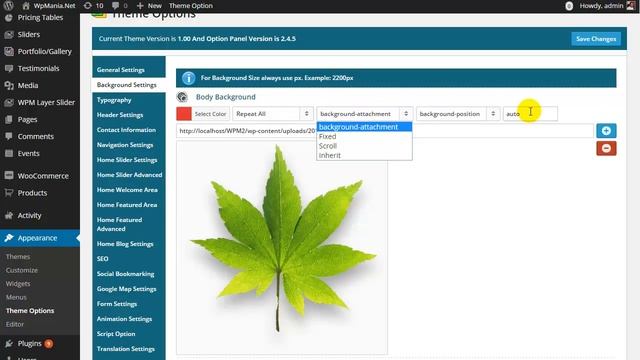Switch to Home Featured Area tab

click(x=129, y=205)
